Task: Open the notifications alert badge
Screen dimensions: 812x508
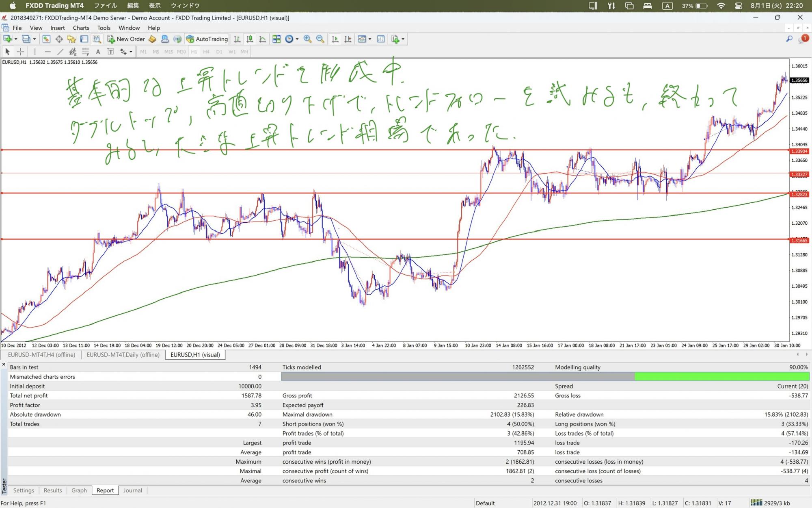Action: tap(803, 39)
